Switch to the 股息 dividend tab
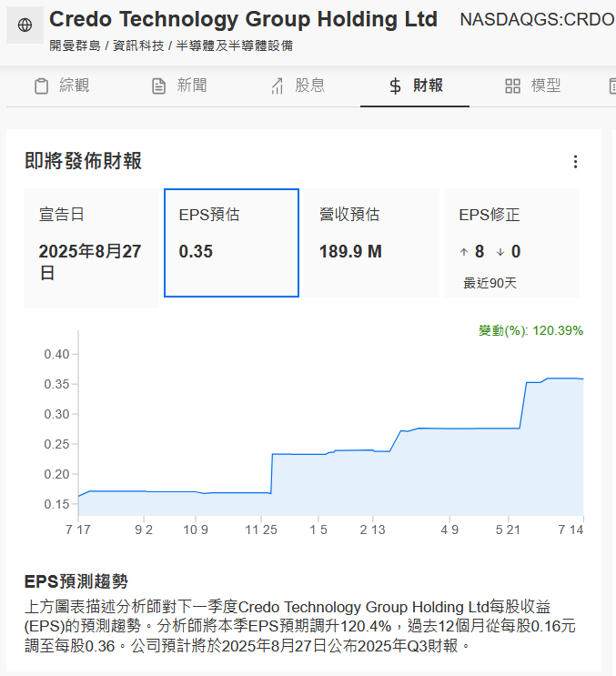 (298, 86)
